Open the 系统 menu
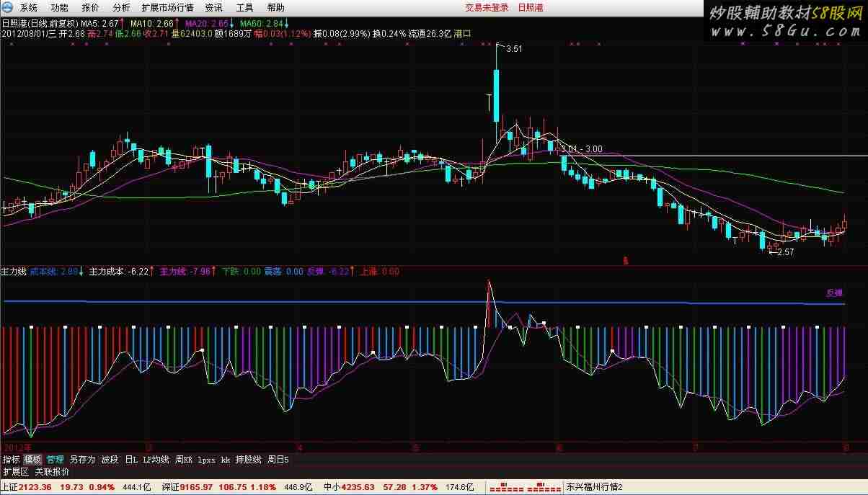868x495 pixels. pos(29,8)
